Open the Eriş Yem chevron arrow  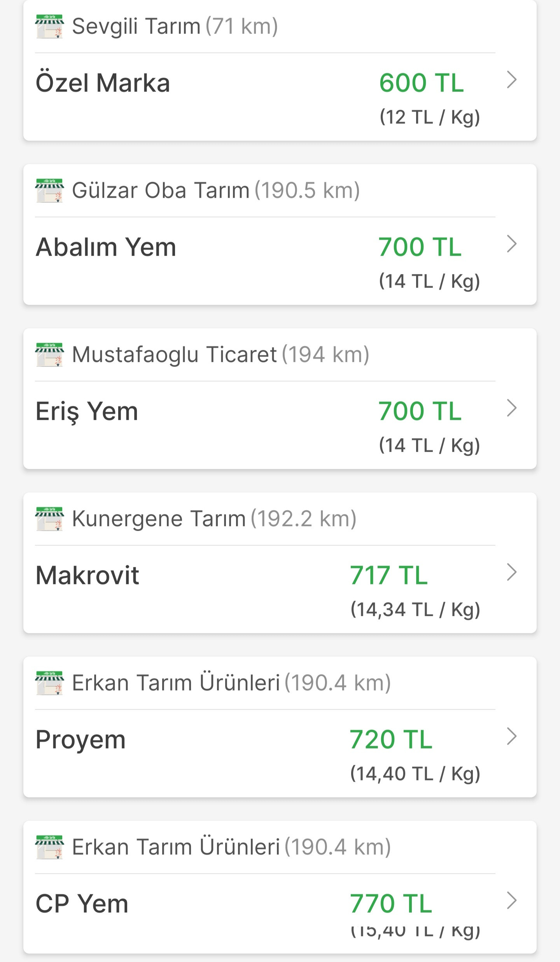point(512,408)
